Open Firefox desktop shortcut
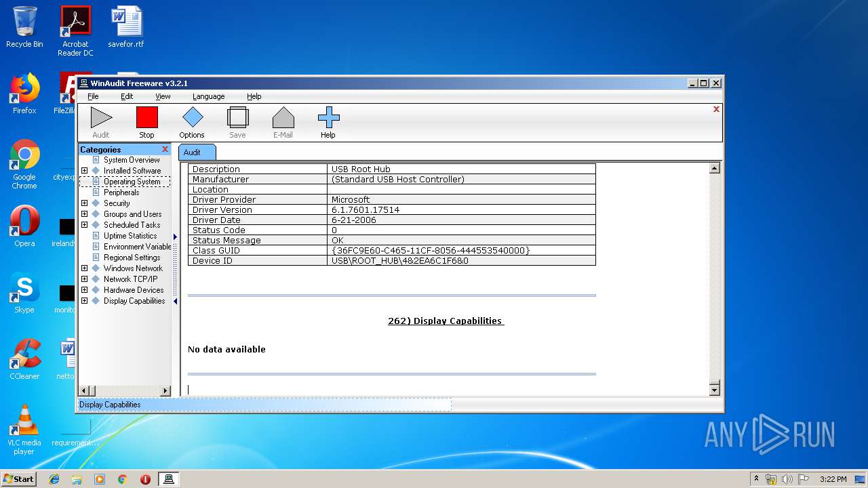 (x=24, y=94)
